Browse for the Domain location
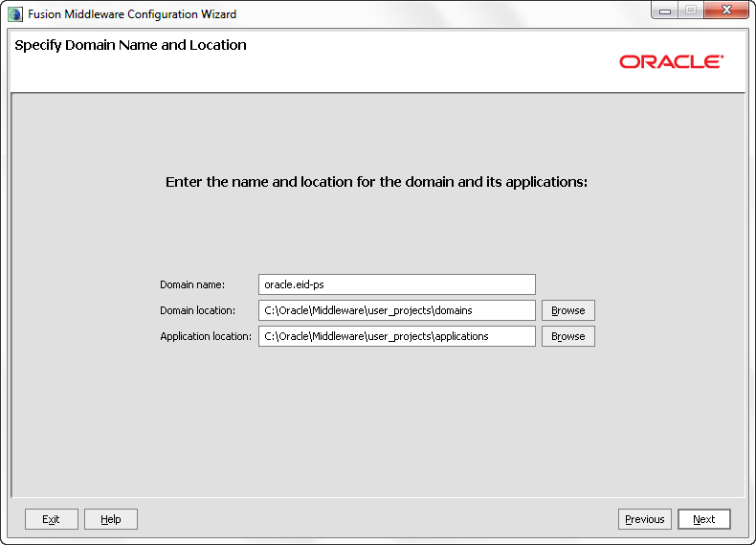 pos(568,310)
